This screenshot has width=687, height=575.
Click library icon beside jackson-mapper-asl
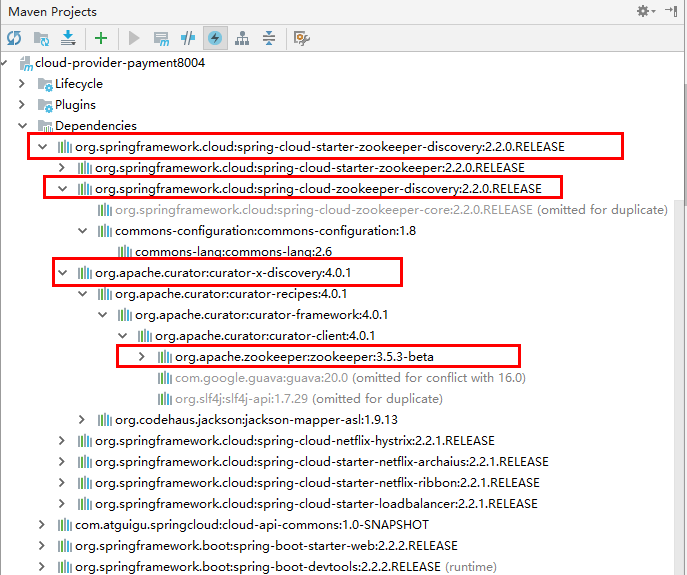(x=105, y=420)
